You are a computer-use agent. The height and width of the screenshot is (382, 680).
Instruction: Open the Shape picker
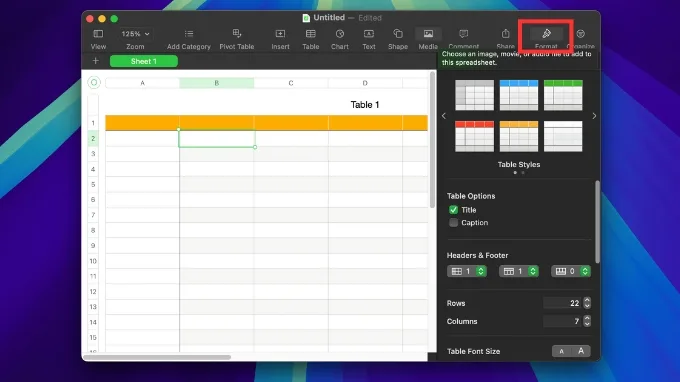(x=398, y=33)
